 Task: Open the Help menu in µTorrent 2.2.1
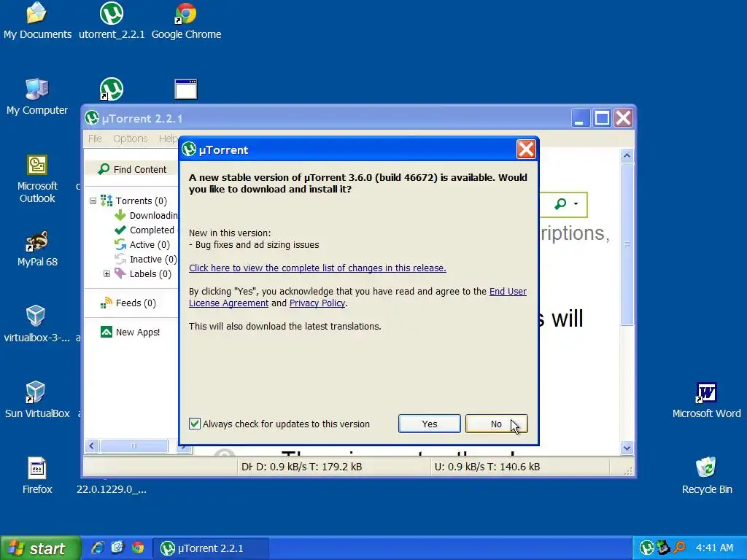(168, 139)
